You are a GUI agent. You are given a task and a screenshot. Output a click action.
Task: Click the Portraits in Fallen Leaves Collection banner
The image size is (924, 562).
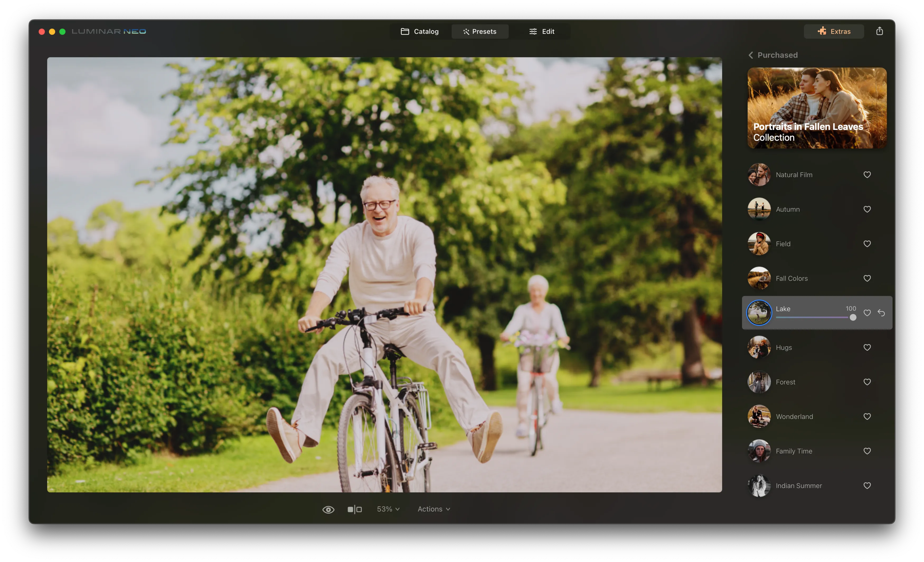pyautogui.click(x=817, y=108)
